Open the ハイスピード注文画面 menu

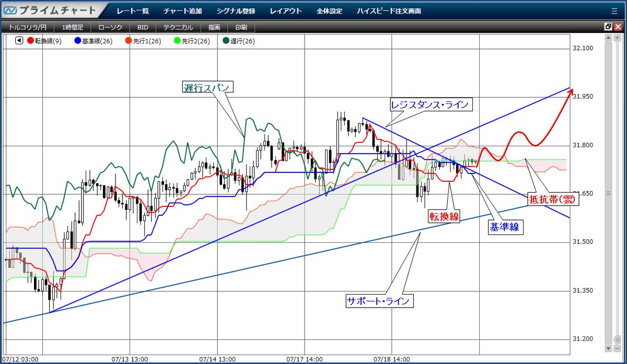click(389, 11)
